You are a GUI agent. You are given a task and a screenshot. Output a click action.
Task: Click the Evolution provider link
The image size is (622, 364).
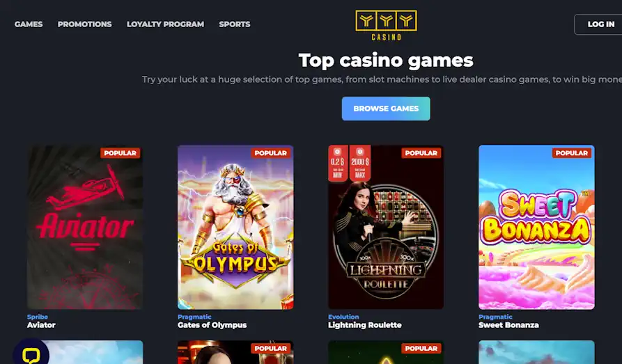point(343,317)
